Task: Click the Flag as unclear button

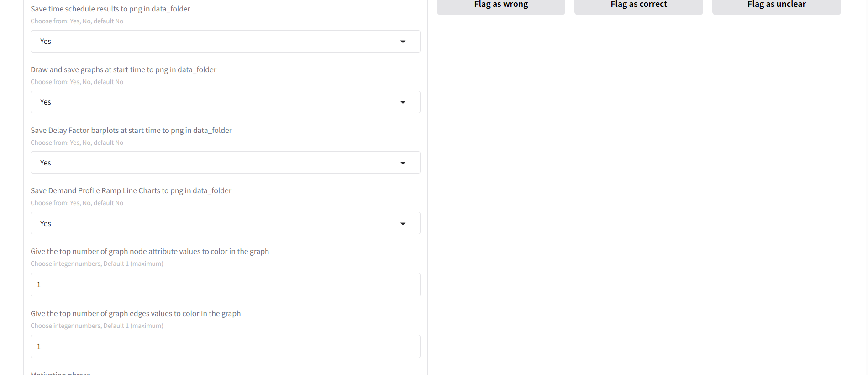Action: tap(776, 6)
